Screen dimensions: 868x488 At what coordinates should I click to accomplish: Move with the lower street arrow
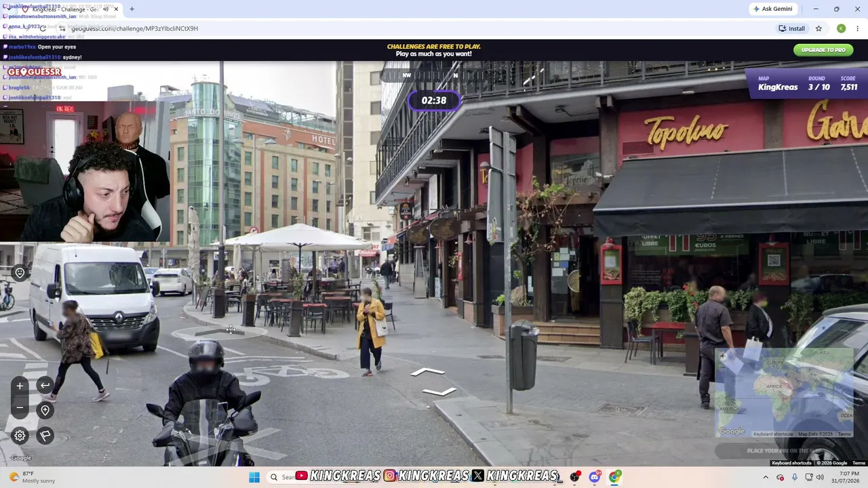[440, 391]
